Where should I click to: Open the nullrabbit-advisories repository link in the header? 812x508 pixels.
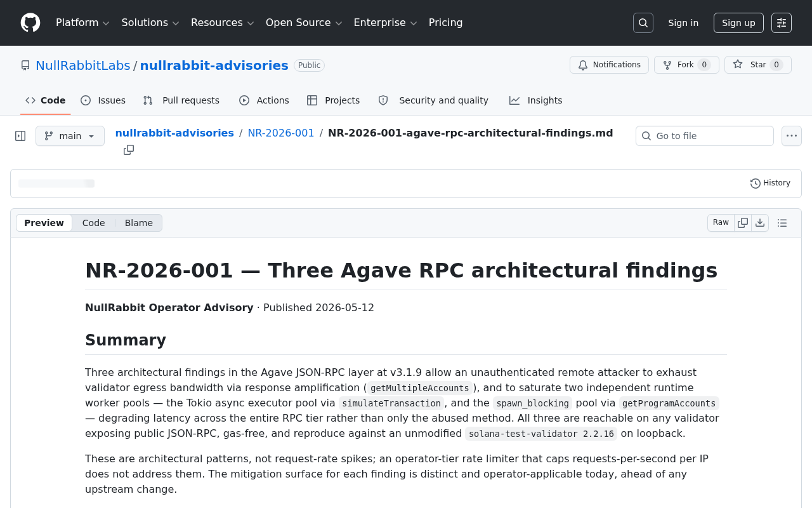pos(214,65)
